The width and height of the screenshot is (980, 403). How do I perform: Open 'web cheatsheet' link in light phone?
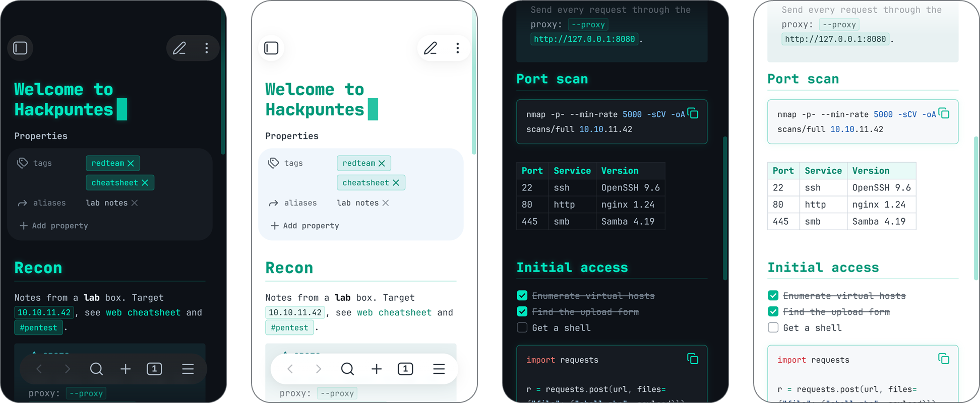[x=394, y=312]
